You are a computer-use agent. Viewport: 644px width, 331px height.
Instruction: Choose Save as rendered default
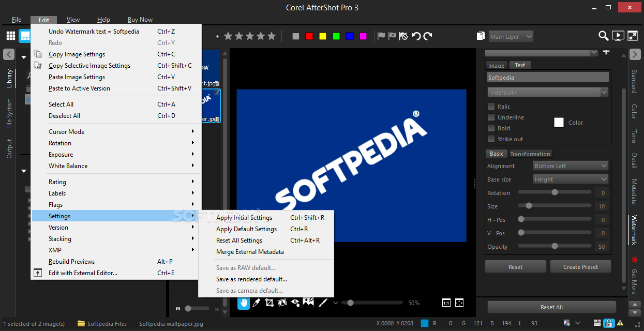tap(266, 279)
